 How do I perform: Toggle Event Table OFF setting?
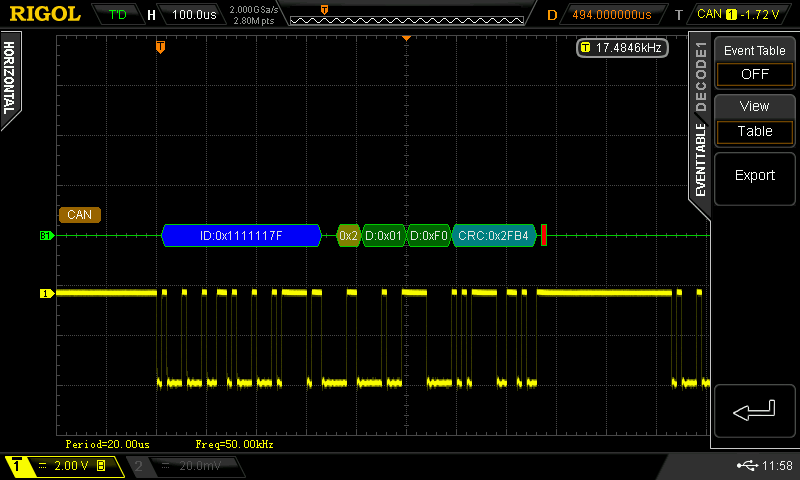[x=755, y=63]
